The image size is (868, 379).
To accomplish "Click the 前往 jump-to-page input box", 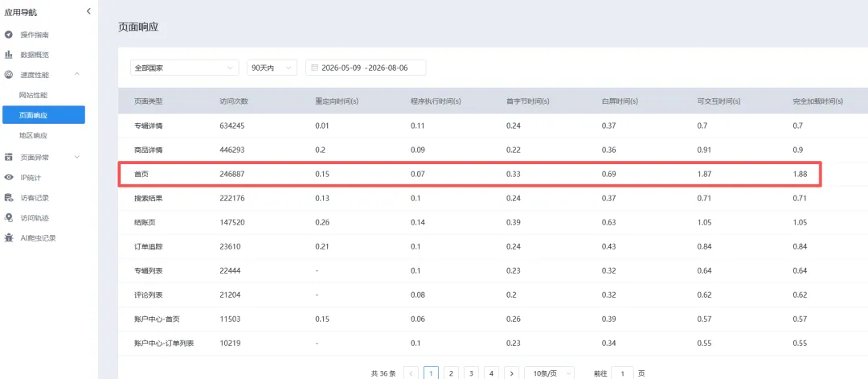I will pyautogui.click(x=623, y=373).
